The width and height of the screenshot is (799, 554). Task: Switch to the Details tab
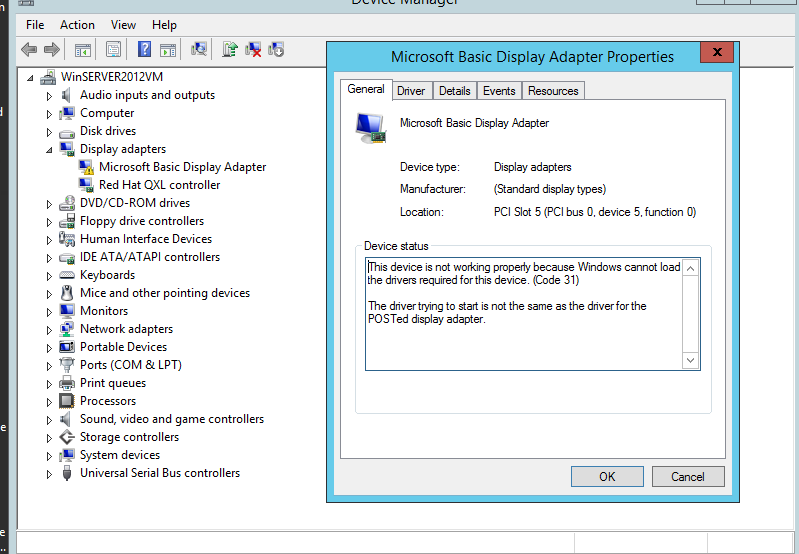455,91
